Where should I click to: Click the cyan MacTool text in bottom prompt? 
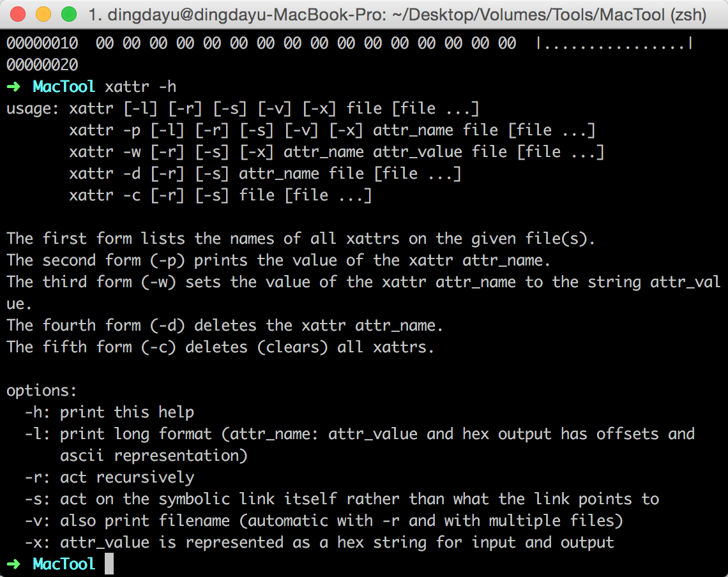coord(64,564)
